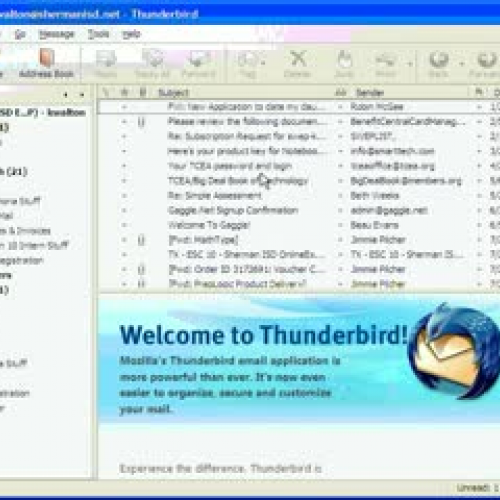The height and width of the screenshot is (500, 500).
Task: Open 'Here's your product key for Noteboo...' message
Action: (x=247, y=151)
